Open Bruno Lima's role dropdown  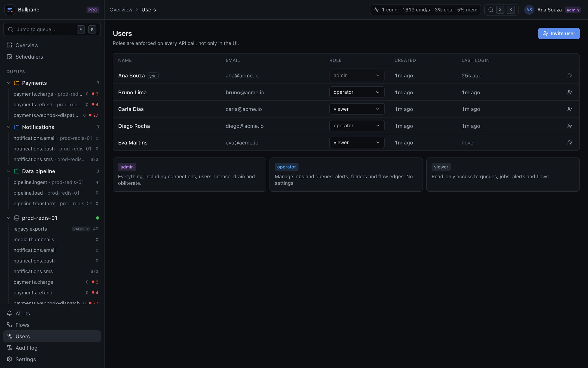click(x=357, y=92)
